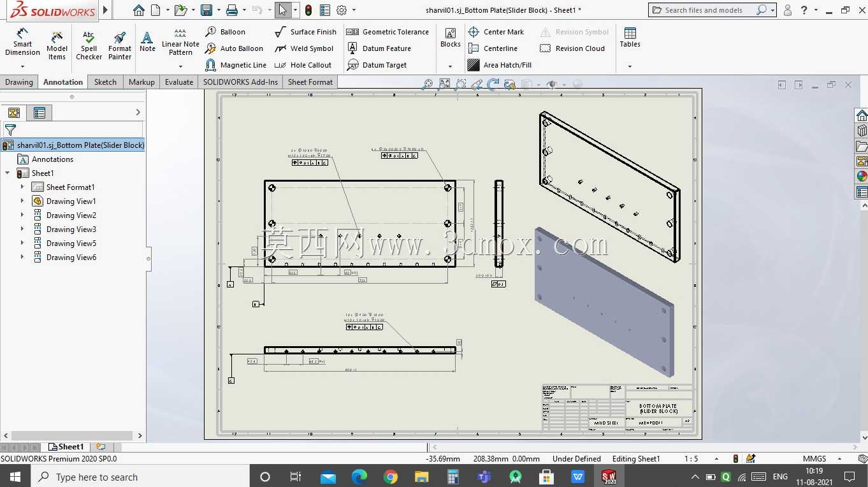
Task: Select the Magnetic Line tool
Action: coord(236,65)
